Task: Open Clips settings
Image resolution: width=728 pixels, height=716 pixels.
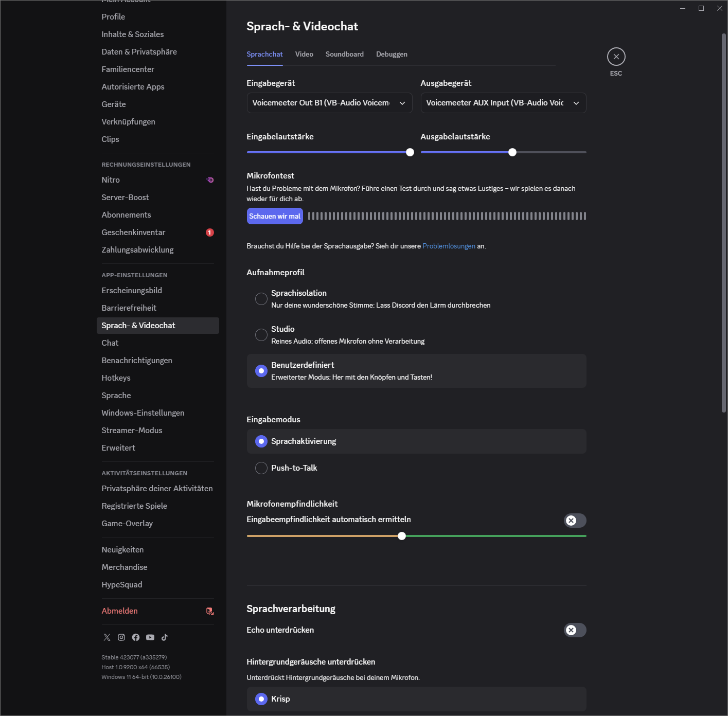Action: (157, 139)
